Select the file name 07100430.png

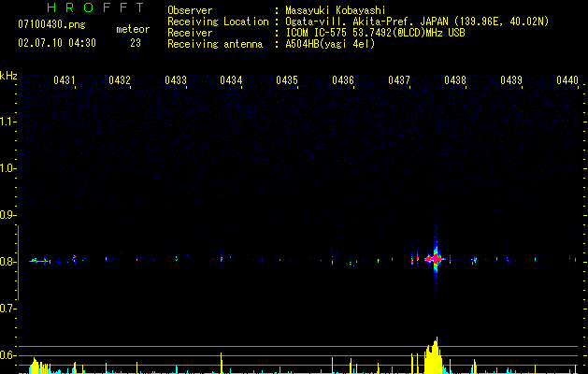point(51,25)
